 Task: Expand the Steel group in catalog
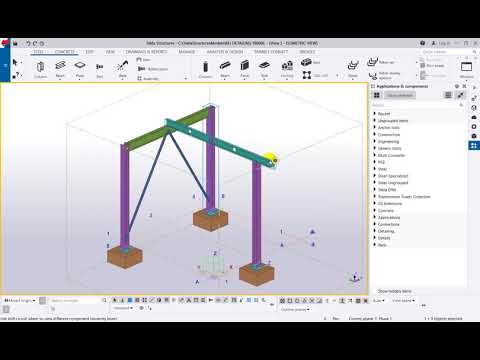(x=375, y=169)
